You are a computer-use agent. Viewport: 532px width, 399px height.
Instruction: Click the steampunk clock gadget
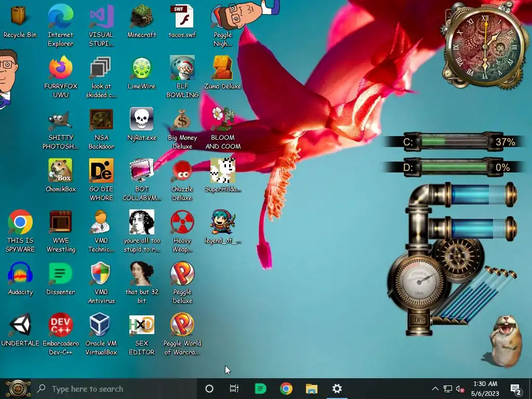pos(485,46)
